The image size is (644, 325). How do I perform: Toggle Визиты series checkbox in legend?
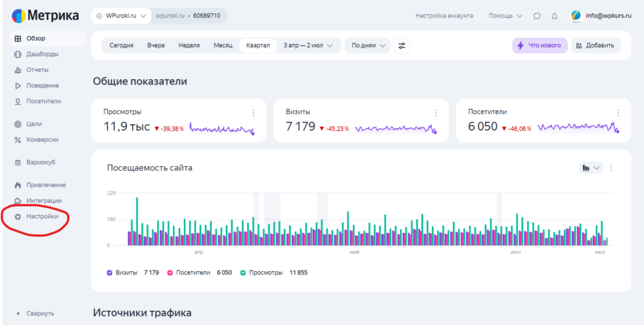[x=110, y=272]
